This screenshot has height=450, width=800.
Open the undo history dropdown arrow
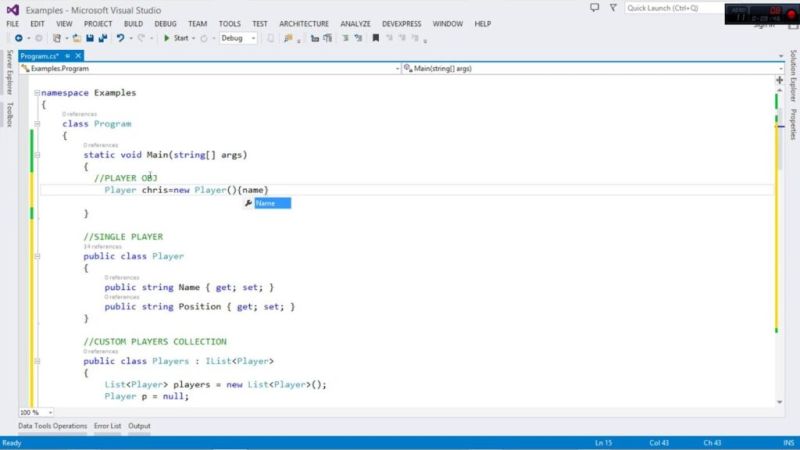pos(131,38)
